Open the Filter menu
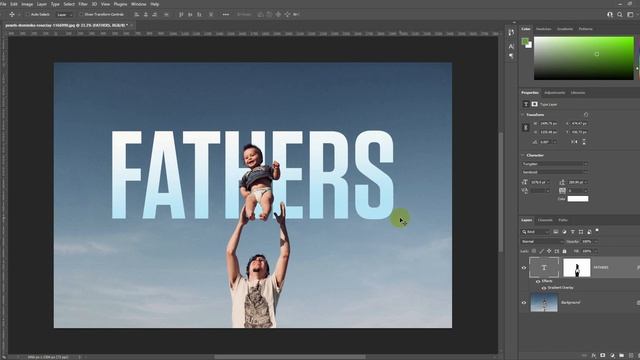This screenshot has height=360, width=640. point(83,4)
